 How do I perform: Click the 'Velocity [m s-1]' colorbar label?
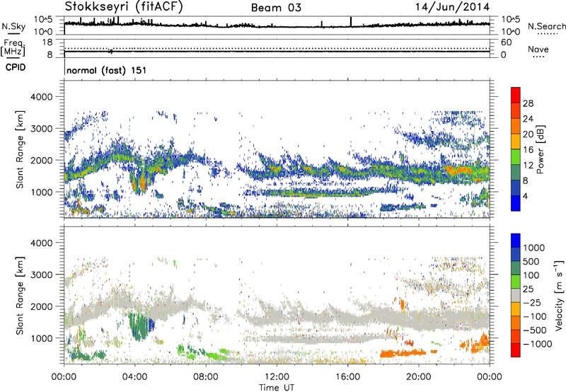tap(559, 296)
